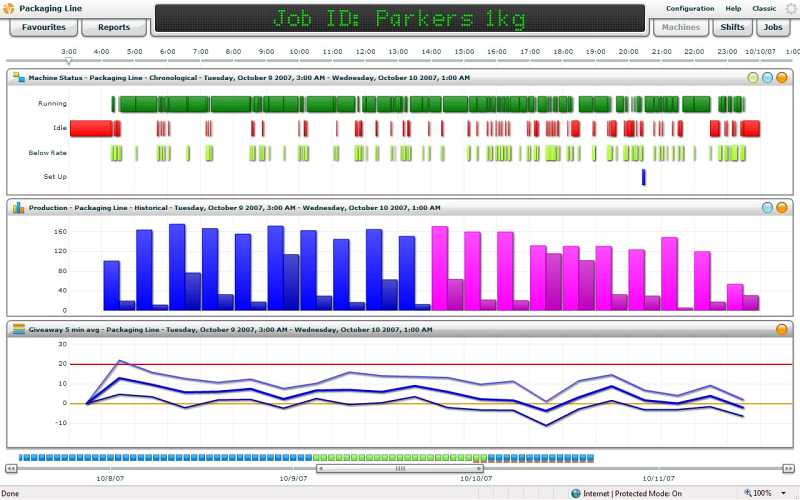Click the Done status text

click(10, 493)
